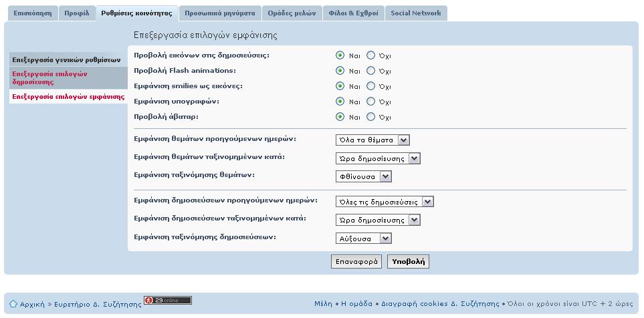Open the Όλα τα θέματα dropdown
This screenshot has height=318, width=644.
pos(372,140)
